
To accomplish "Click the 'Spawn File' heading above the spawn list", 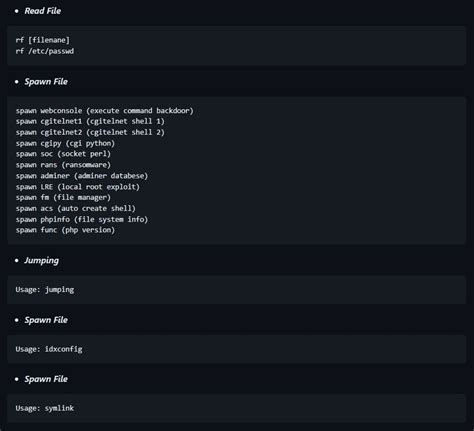I will click(x=46, y=82).
